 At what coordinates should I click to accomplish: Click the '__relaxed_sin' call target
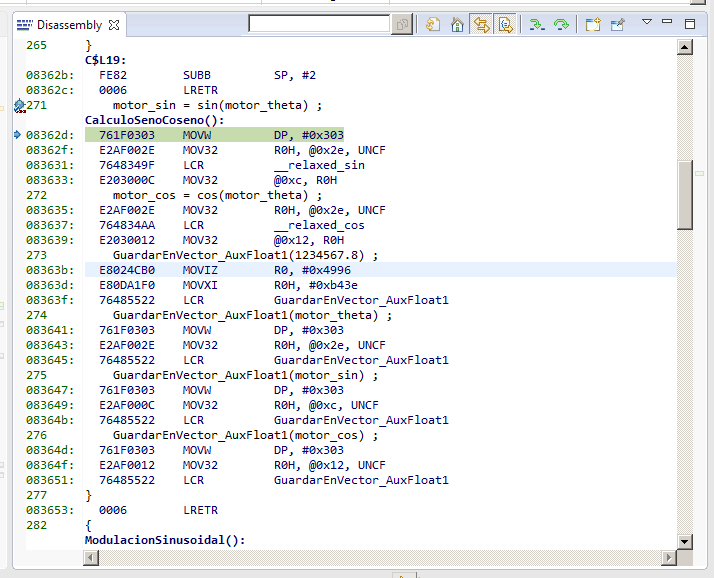(319, 165)
